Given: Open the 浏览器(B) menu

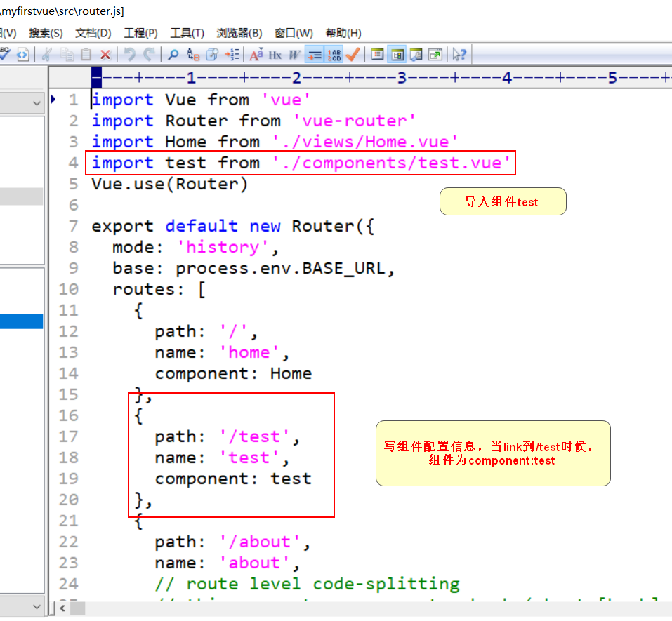Looking at the screenshot, I should pos(239,33).
